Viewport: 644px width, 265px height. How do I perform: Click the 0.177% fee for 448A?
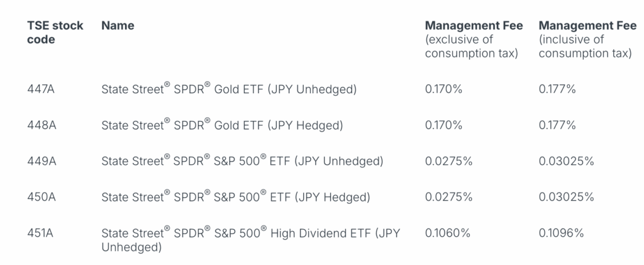[x=557, y=125]
